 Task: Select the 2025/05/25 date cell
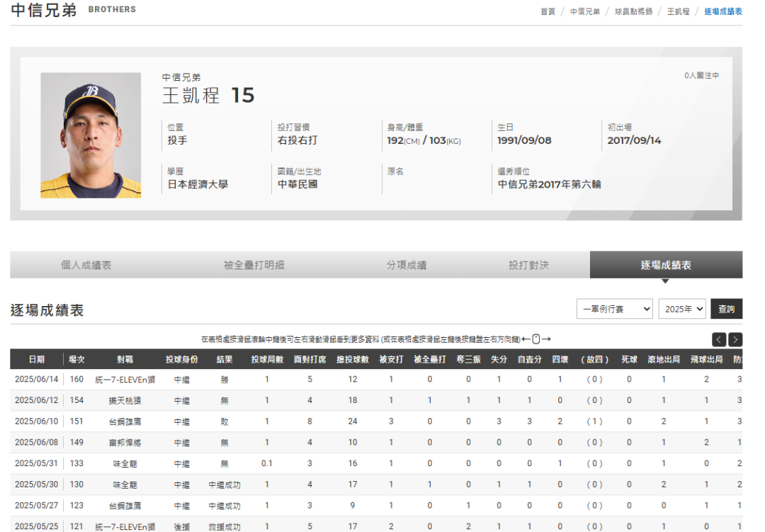coord(37,526)
